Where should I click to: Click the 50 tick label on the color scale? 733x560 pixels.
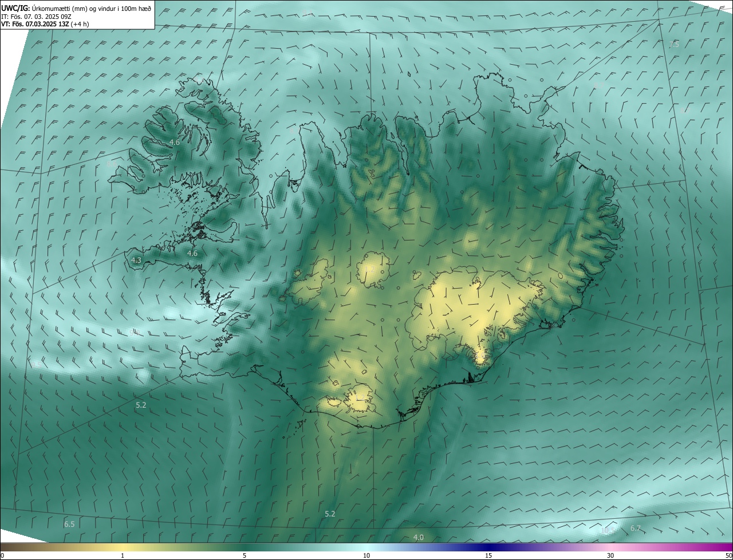pyautogui.click(x=728, y=555)
